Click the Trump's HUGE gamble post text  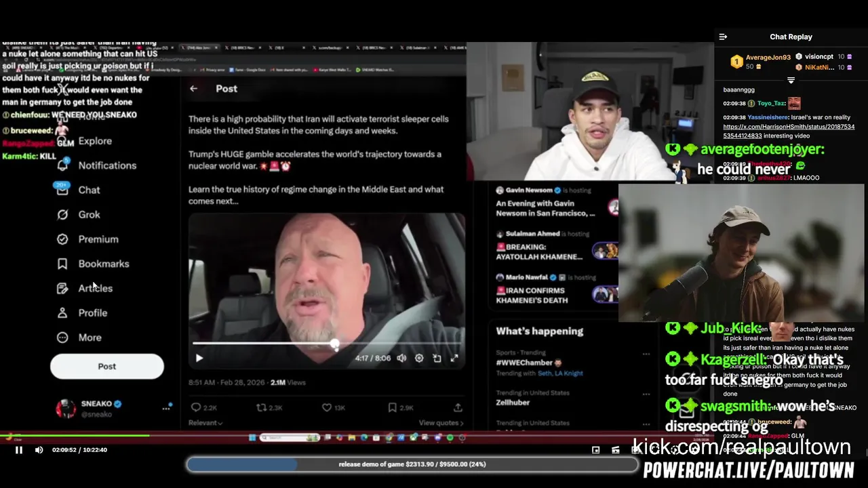coord(315,160)
